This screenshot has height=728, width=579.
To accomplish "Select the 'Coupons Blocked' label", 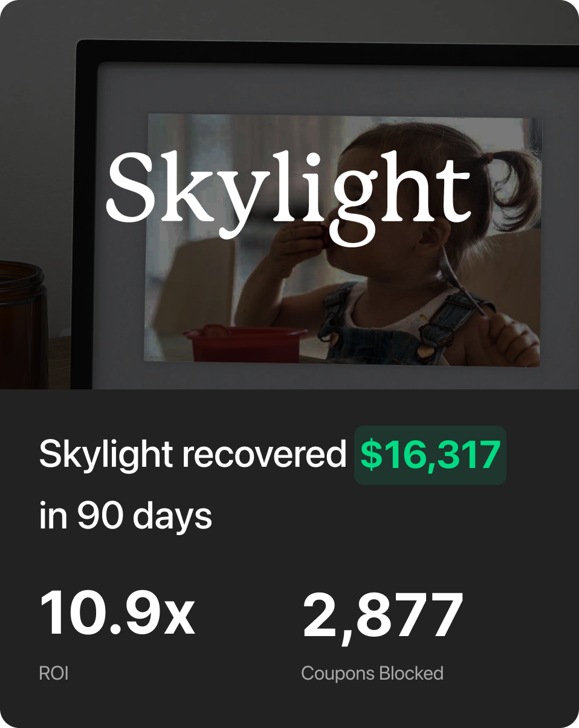I will [372, 674].
